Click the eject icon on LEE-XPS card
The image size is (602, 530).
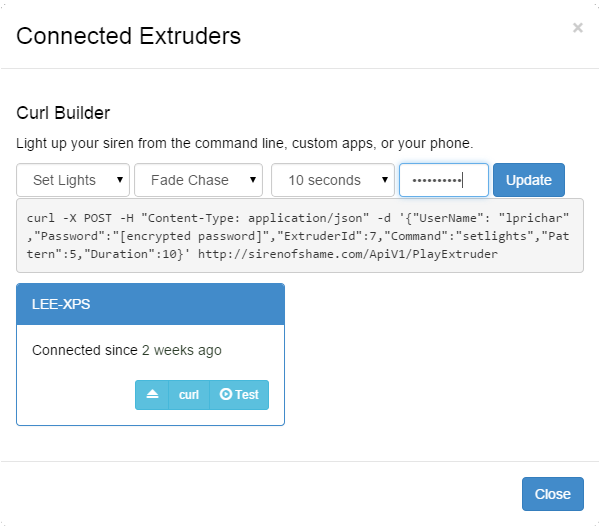point(152,395)
